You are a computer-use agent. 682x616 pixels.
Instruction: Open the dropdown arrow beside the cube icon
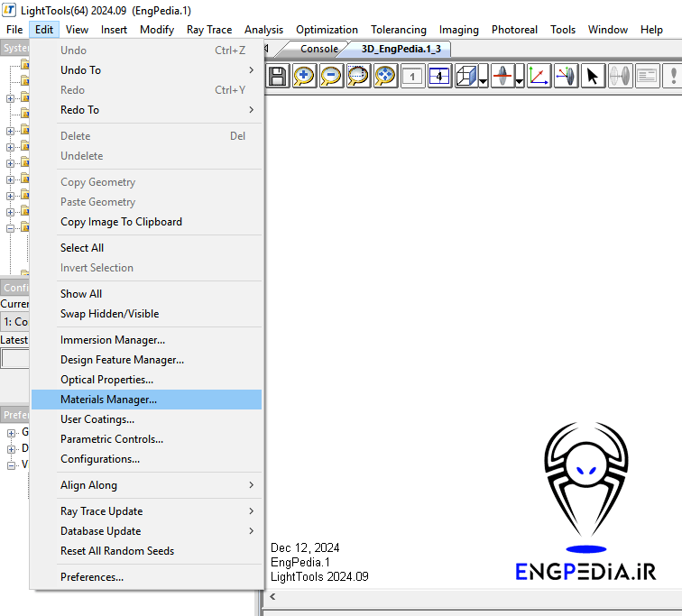click(483, 77)
